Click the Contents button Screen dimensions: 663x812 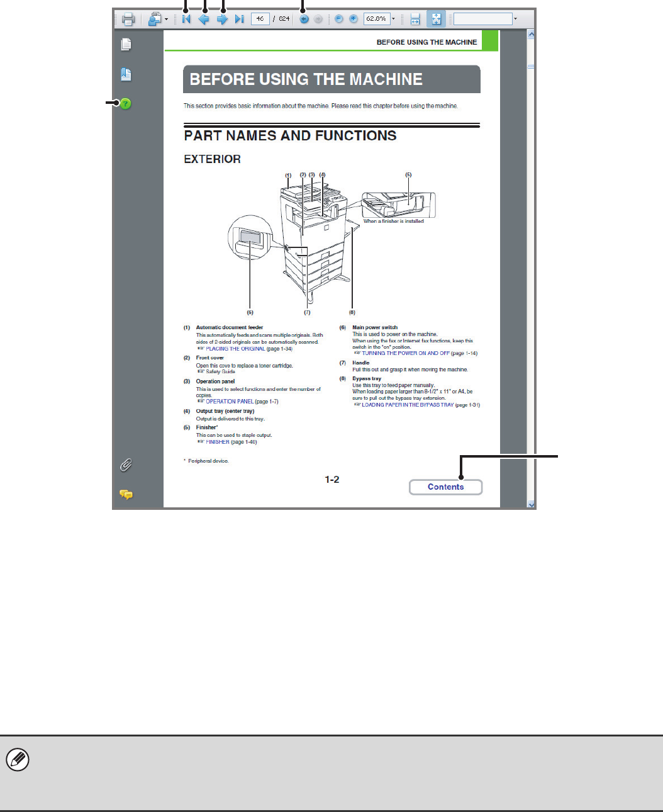(446, 487)
